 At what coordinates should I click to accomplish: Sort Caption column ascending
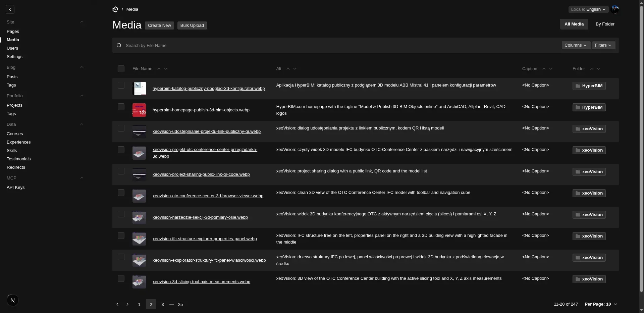tap(544, 69)
